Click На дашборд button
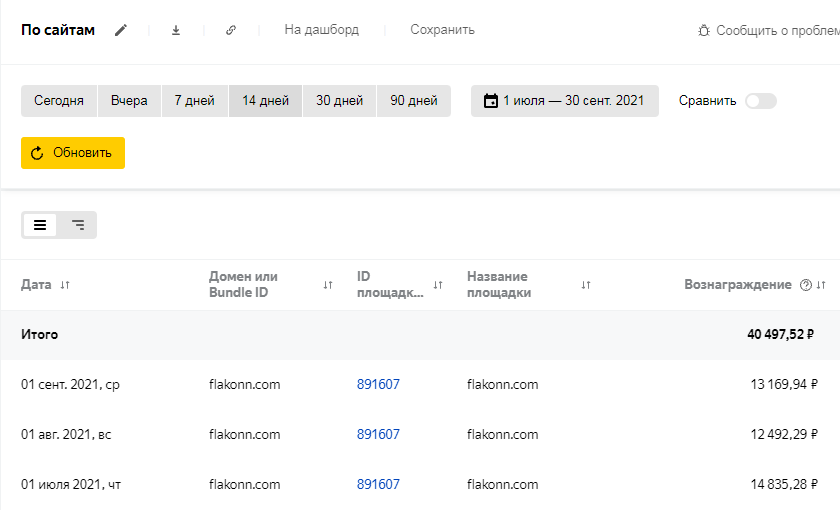Viewport: 840px width, 510px height. [321, 30]
